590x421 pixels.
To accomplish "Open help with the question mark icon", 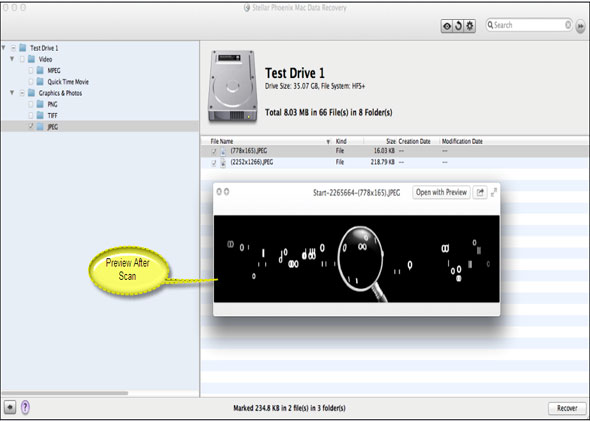I will tap(25, 407).
